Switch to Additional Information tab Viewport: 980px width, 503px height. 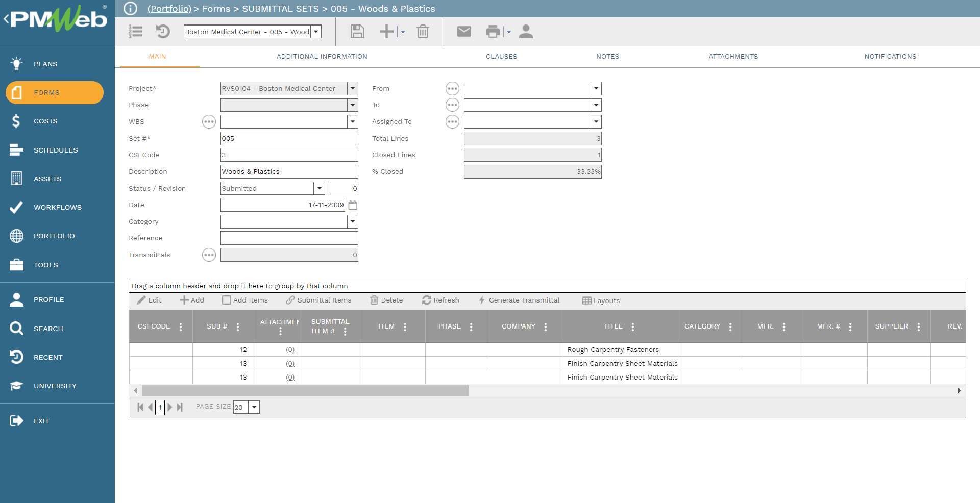tap(322, 56)
